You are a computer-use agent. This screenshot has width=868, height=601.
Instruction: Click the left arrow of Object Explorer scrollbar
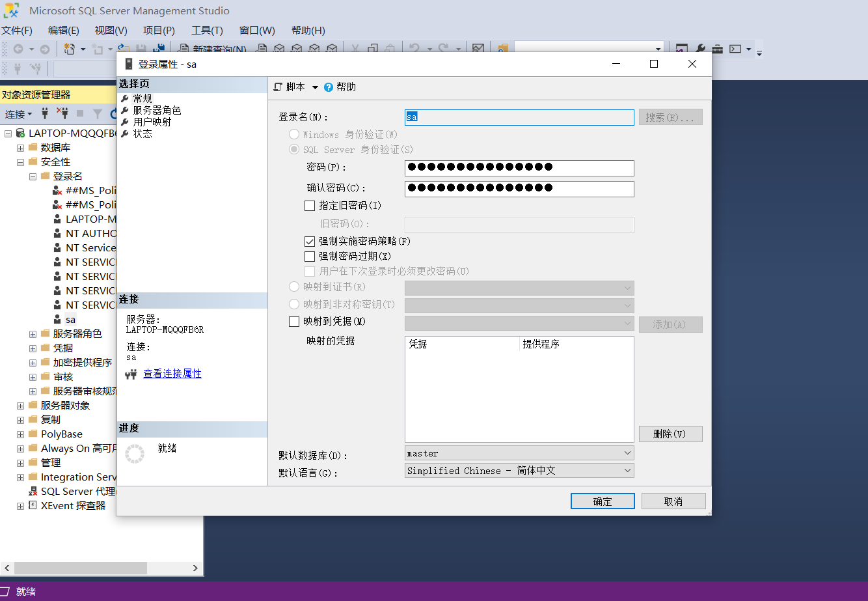[x=7, y=568]
